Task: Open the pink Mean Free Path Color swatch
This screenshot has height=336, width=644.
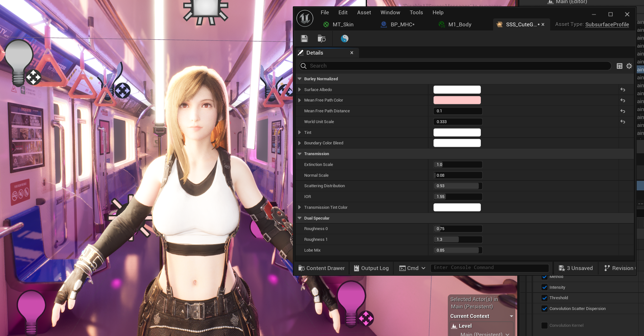Action: (457, 100)
